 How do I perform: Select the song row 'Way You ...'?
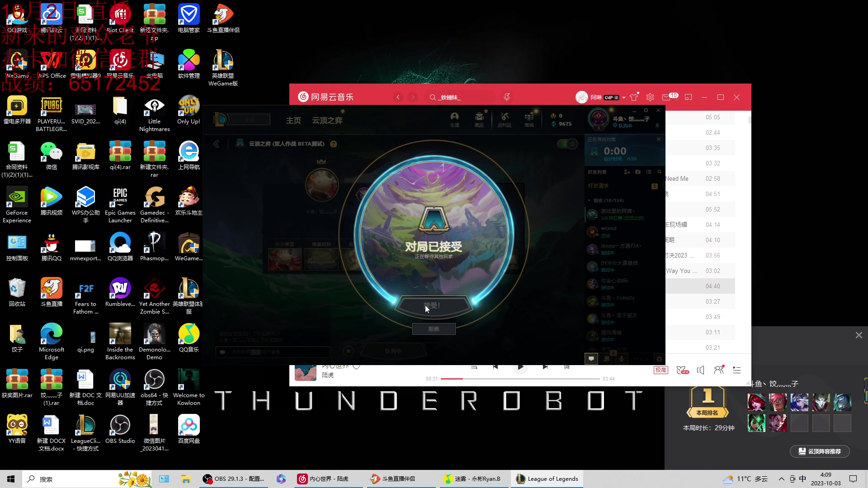[700, 271]
